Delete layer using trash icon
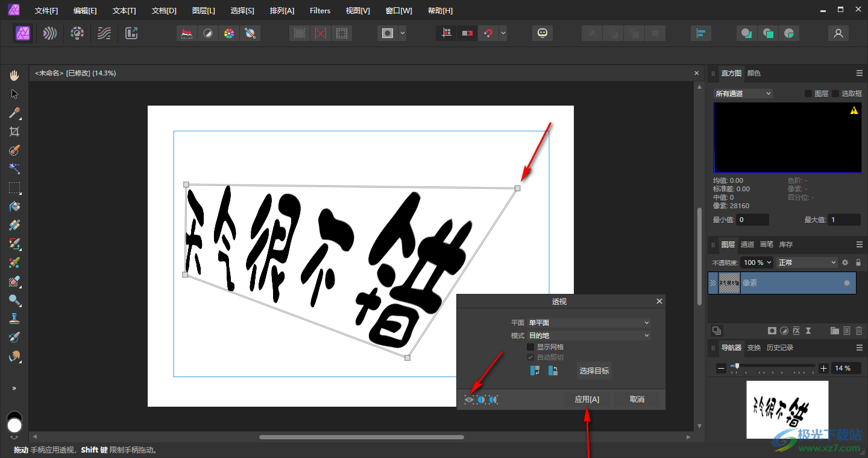Image resolution: width=868 pixels, height=458 pixels. click(x=858, y=331)
